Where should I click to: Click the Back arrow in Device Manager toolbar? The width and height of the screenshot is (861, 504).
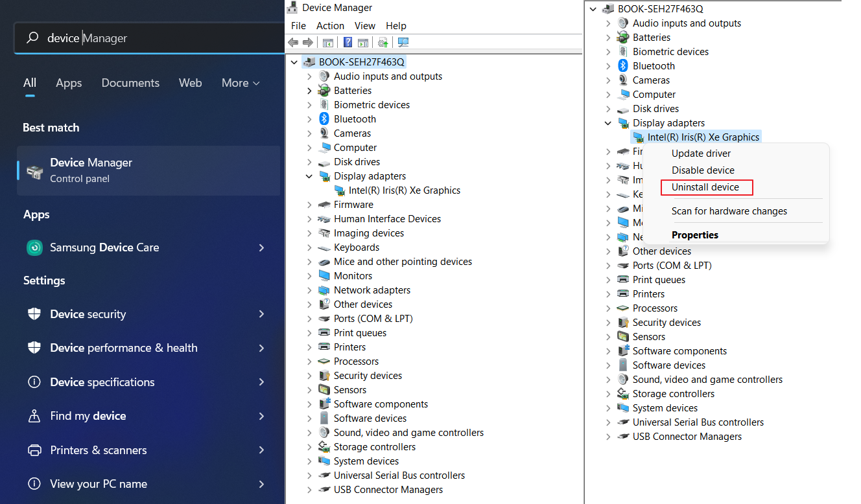click(293, 42)
